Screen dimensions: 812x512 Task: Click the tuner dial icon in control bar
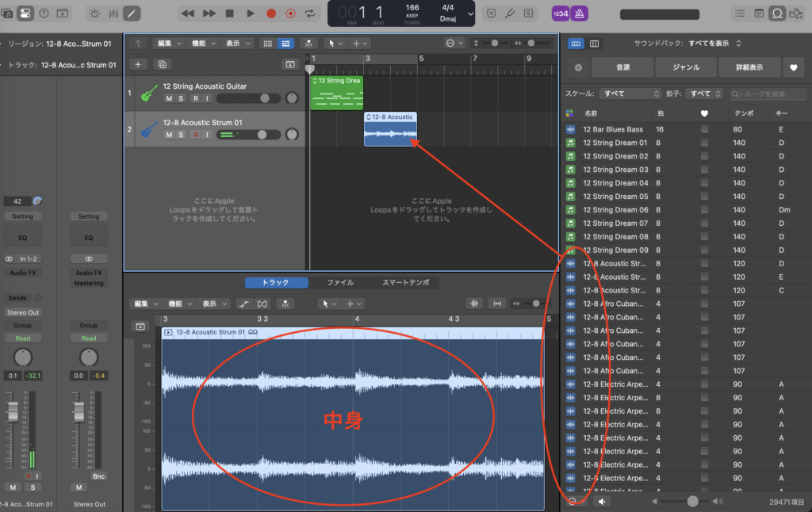(x=94, y=13)
